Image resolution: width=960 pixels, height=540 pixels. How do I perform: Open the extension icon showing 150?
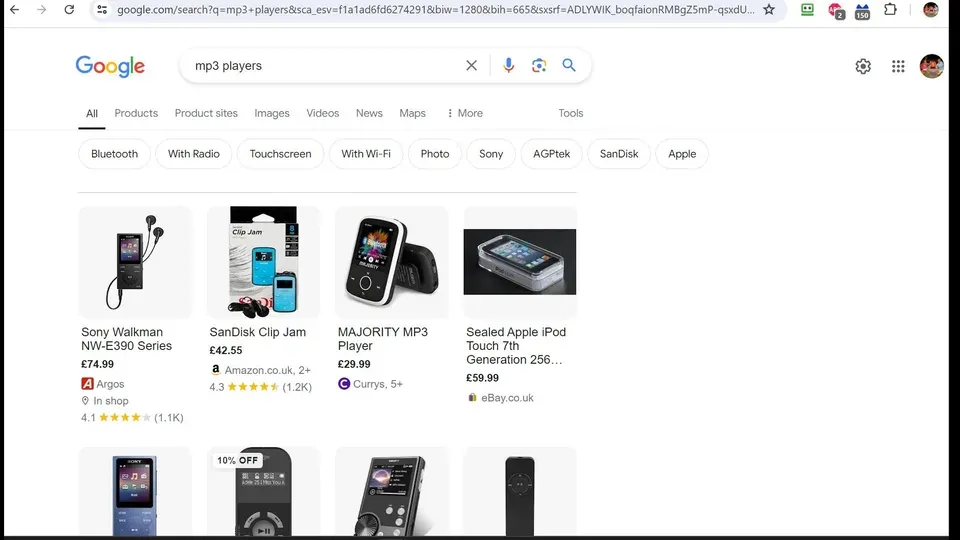(862, 10)
